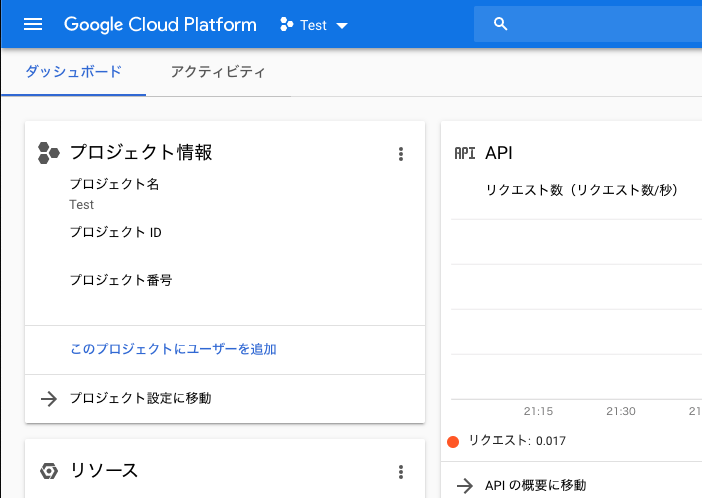Open リソース card three-dot menu
This screenshot has width=702, height=498.
401,472
